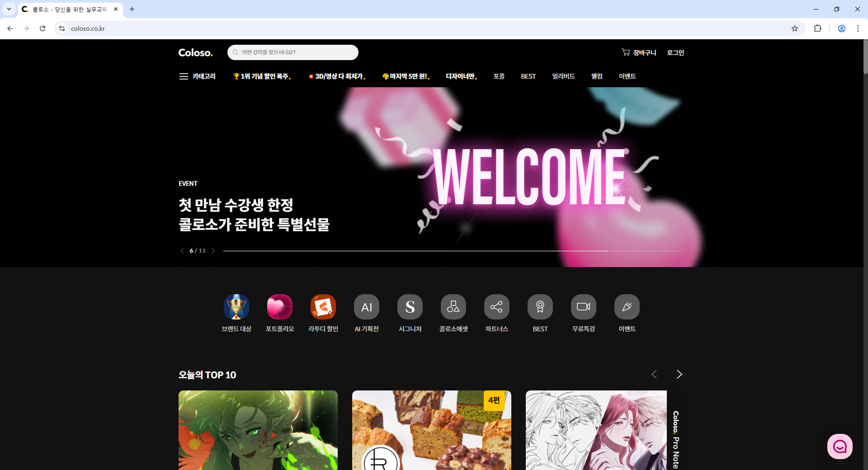This screenshot has height=470, width=868.
Task: Click the Coloso logo
Action: pos(195,52)
